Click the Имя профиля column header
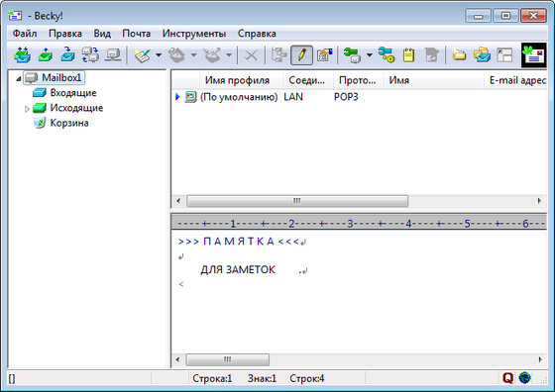This screenshot has width=555, height=392. tap(237, 80)
